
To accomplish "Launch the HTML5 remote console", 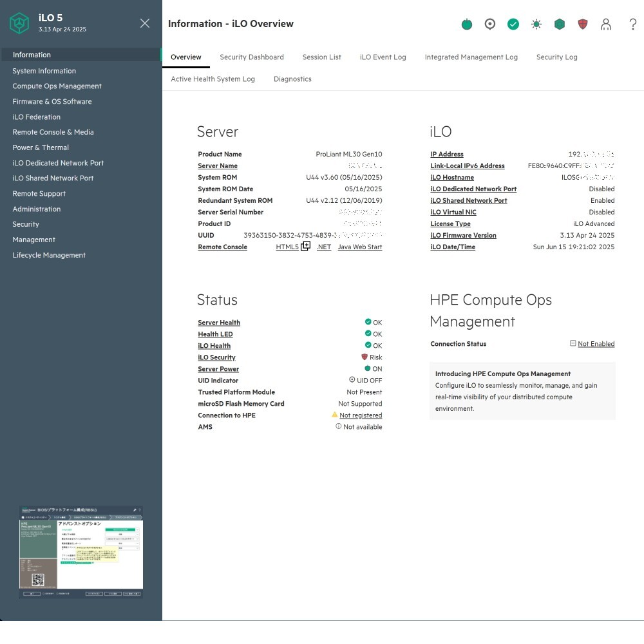I will (x=287, y=247).
